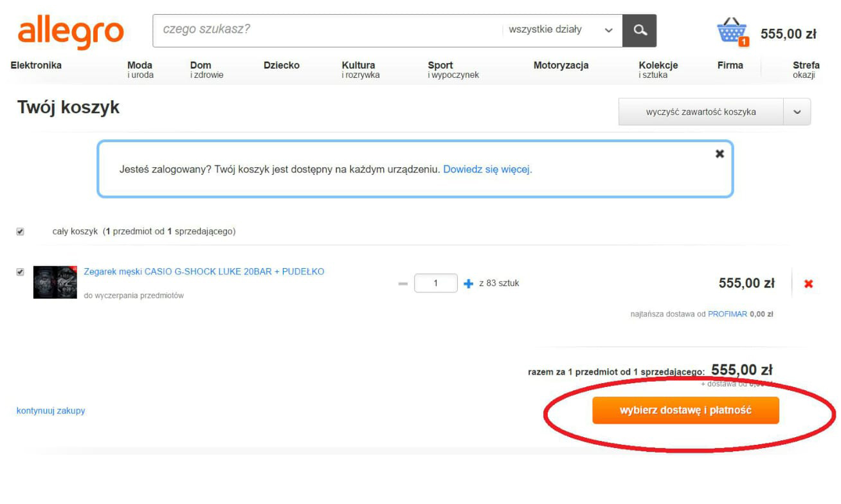Open the Sport i wypoczynek menu
Image resolution: width=841 pixels, height=504 pixels.
coord(453,69)
